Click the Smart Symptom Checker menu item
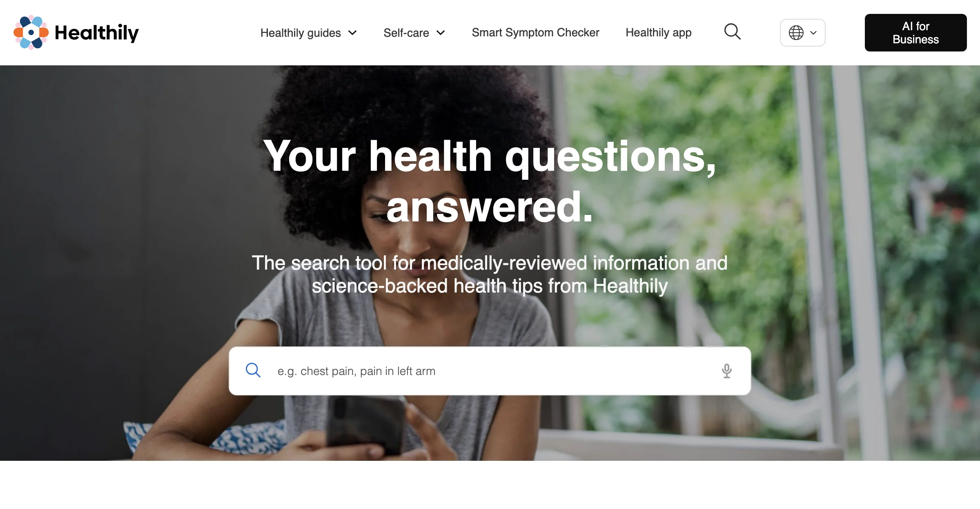980x509 pixels. (535, 32)
